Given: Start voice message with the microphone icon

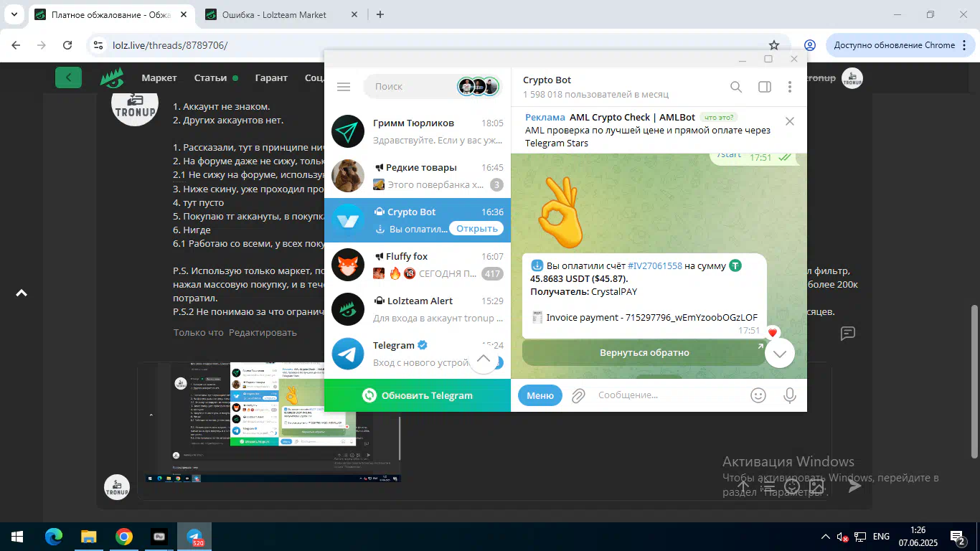Looking at the screenshot, I should click(x=790, y=395).
